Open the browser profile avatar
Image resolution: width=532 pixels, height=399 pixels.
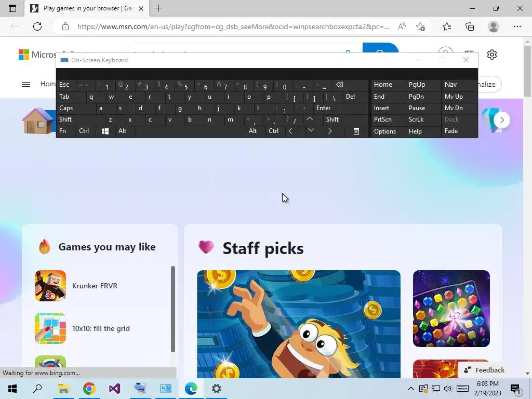coord(493,26)
